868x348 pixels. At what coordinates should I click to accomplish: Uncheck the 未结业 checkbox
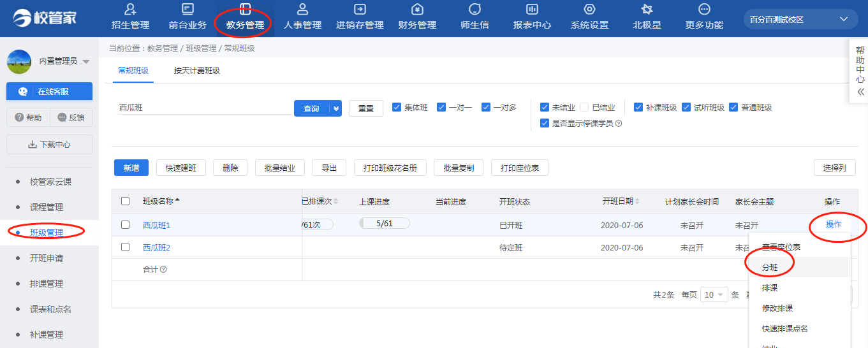click(545, 107)
